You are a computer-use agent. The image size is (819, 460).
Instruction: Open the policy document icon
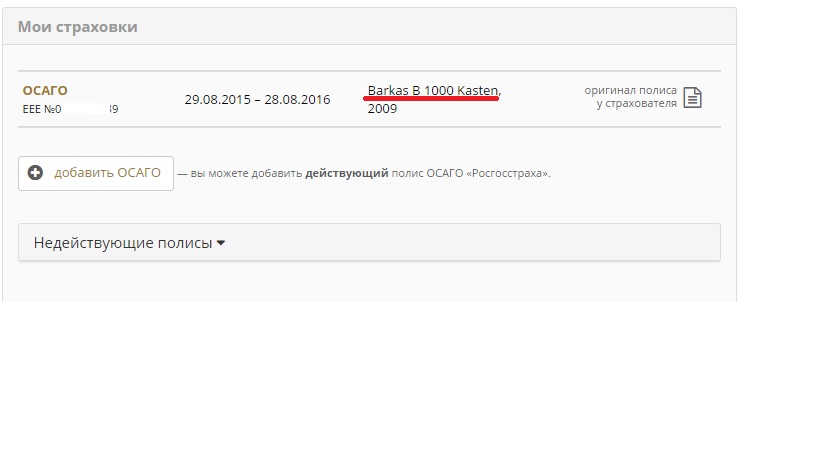693,98
